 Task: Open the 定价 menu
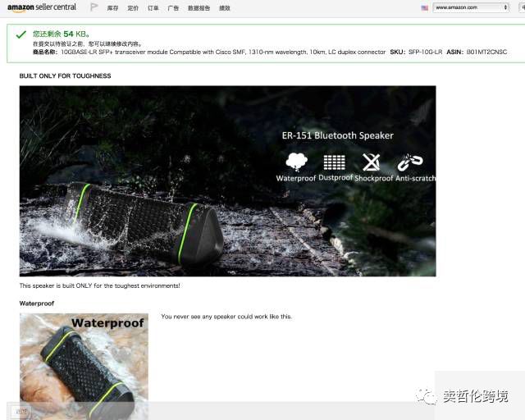(x=133, y=8)
